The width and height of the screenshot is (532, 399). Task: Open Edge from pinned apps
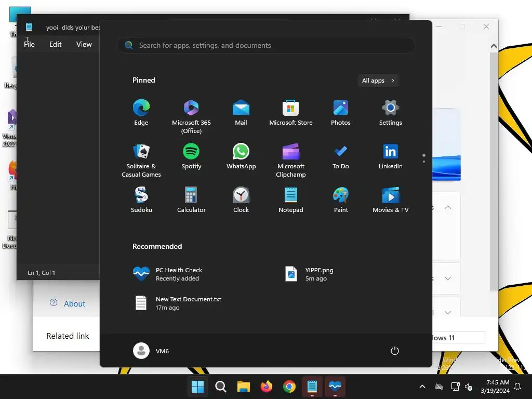[x=141, y=113]
